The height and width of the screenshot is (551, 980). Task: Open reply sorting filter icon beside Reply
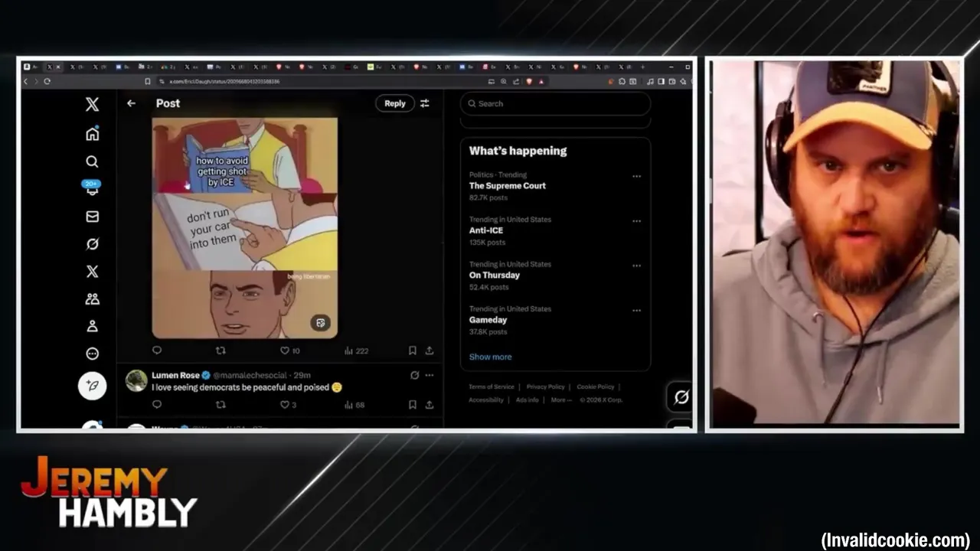(x=425, y=103)
